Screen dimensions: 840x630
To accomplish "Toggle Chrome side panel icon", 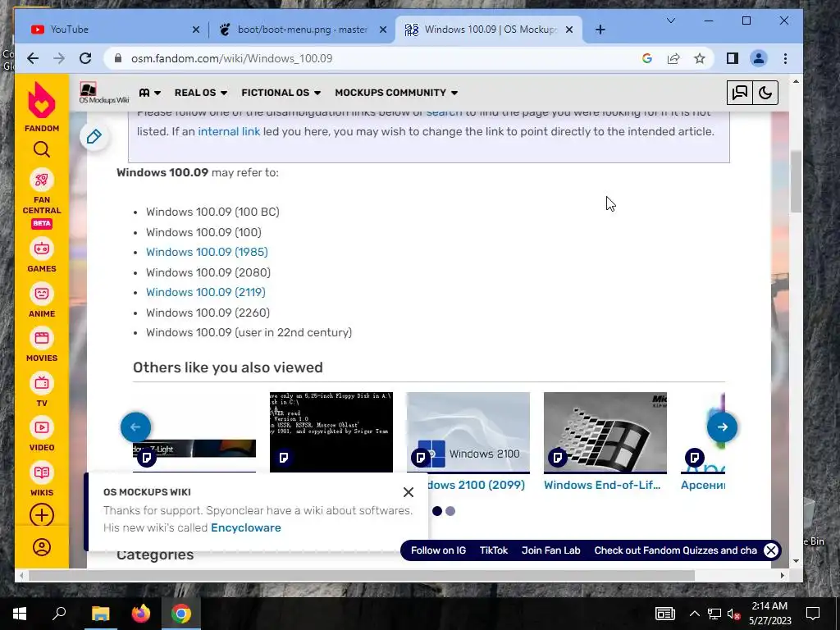I will tap(733, 58).
